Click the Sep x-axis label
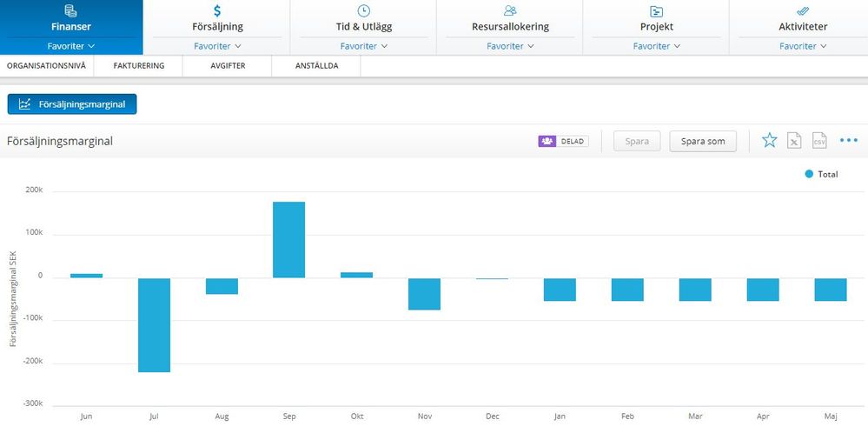Image resolution: width=868 pixels, height=440 pixels. pos(289,417)
